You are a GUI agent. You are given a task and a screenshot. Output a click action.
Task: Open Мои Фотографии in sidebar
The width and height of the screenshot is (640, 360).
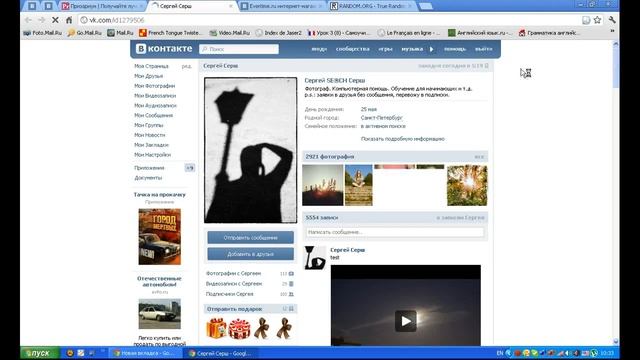click(155, 86)
